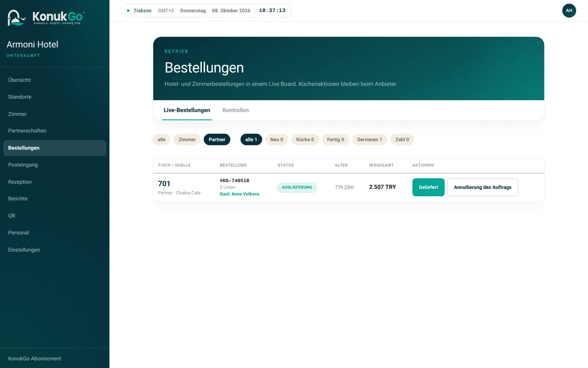The height and width of the screenshot is (368, 588).
Task: Click the STATUS column header
Action: [286, 165]
